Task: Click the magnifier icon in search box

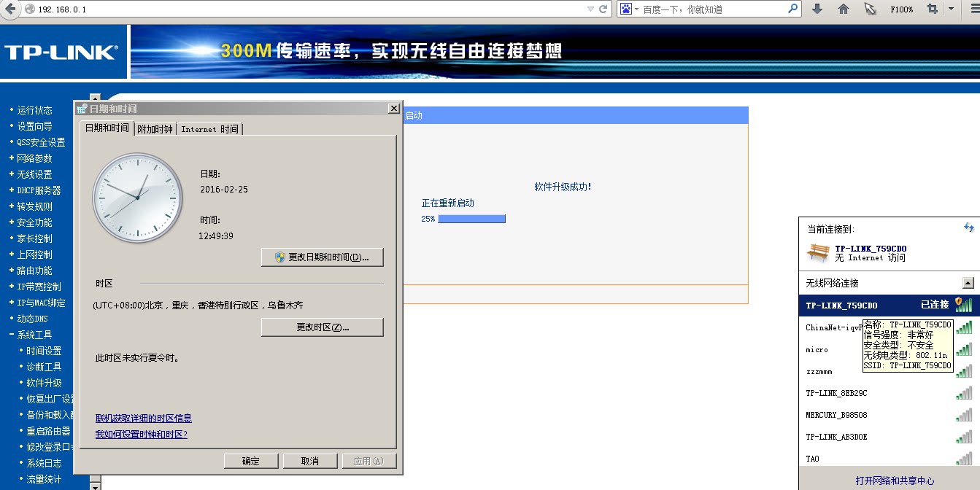Action: pos(793,9)
